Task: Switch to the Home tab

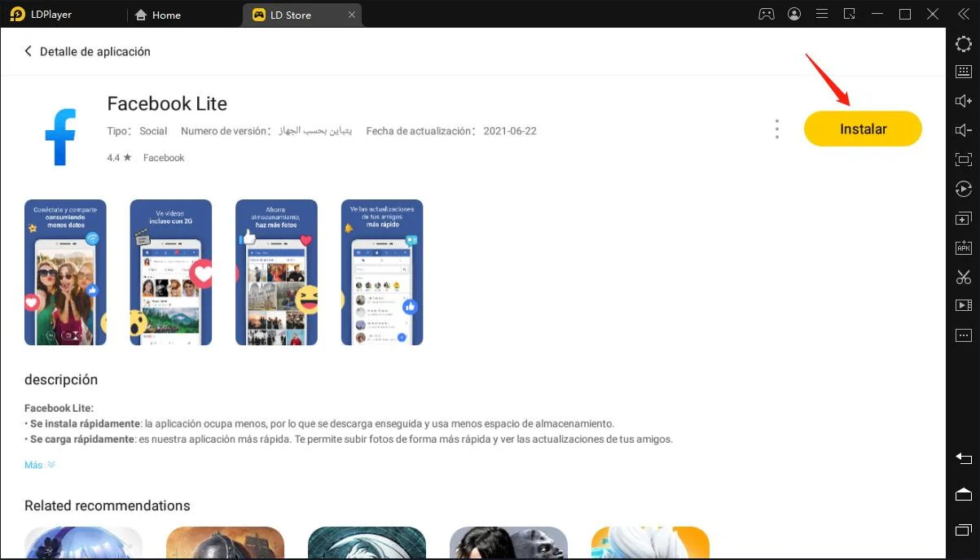Action: (x=157, y=15)
